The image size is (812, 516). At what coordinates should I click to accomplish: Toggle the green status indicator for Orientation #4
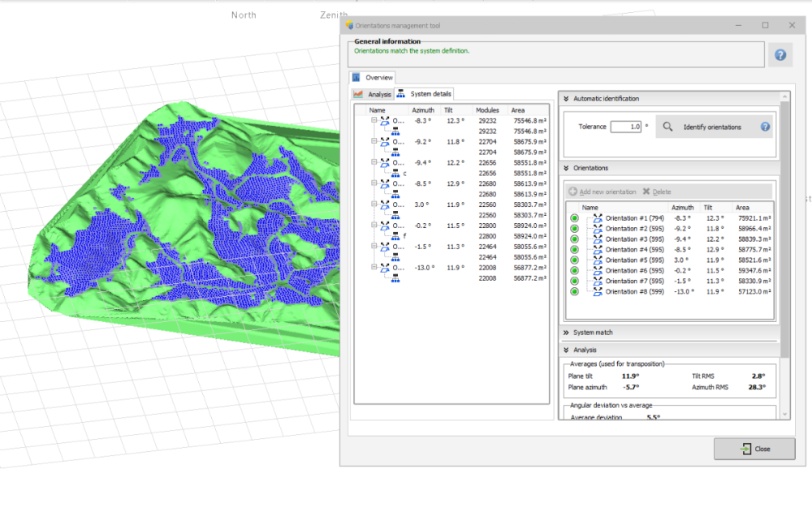tap(574, 250)
